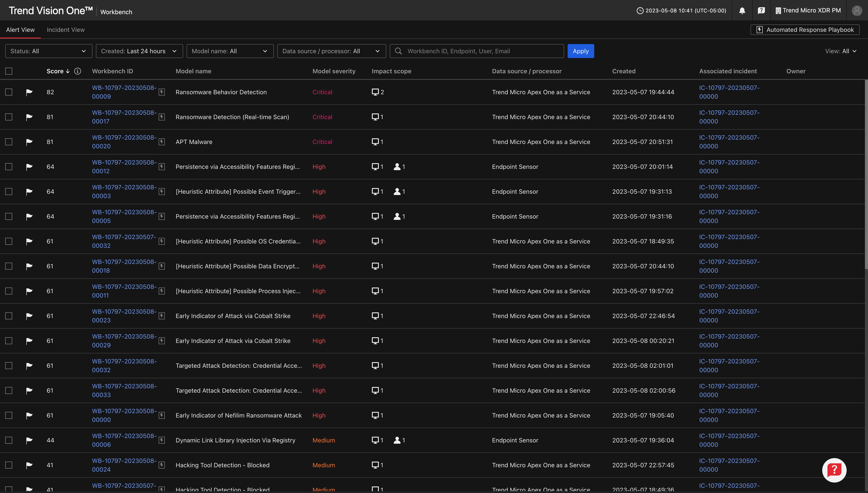This screenshot has height=493, width=868.
Task: Click the flag icon on Ransomware Behavior Detection row
Action: pos(29,92)
